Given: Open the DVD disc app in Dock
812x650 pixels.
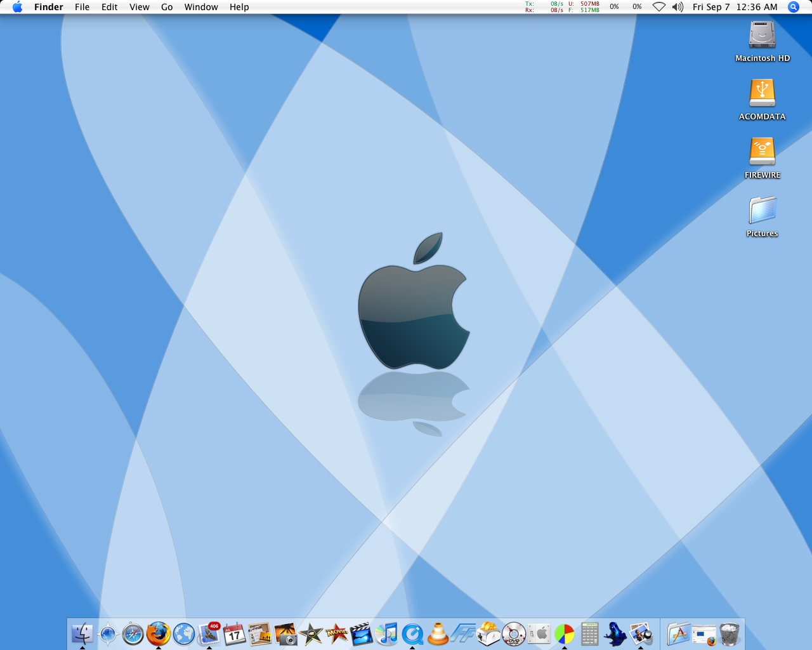Looking at the screenshot, I should click(x=514, y=633).
